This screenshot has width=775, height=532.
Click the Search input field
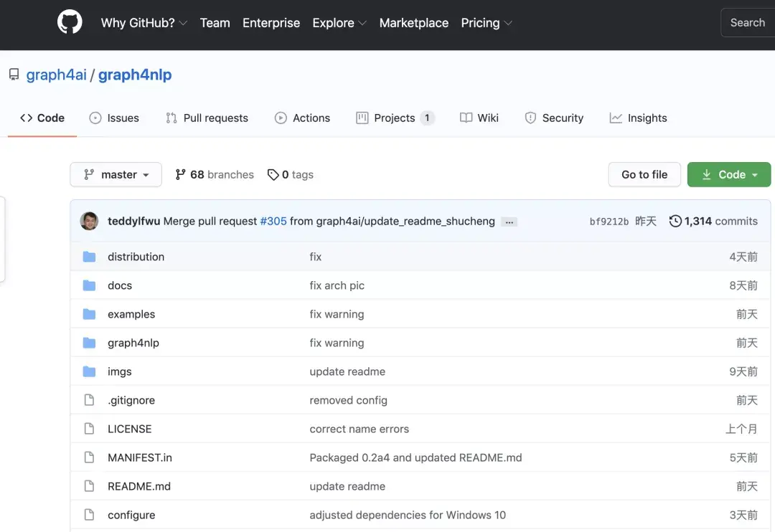tap(747, 23)
